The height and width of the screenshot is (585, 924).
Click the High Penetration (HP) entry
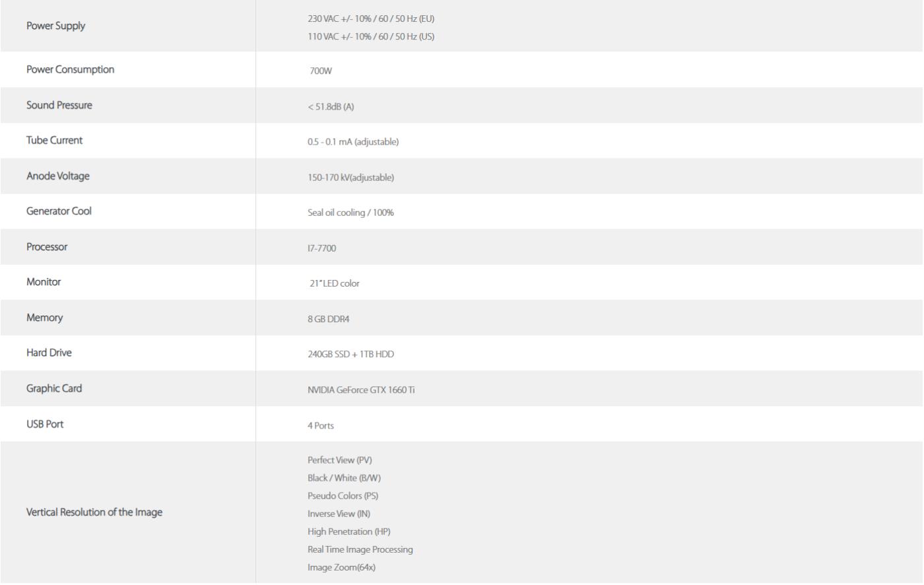point(349,532)
